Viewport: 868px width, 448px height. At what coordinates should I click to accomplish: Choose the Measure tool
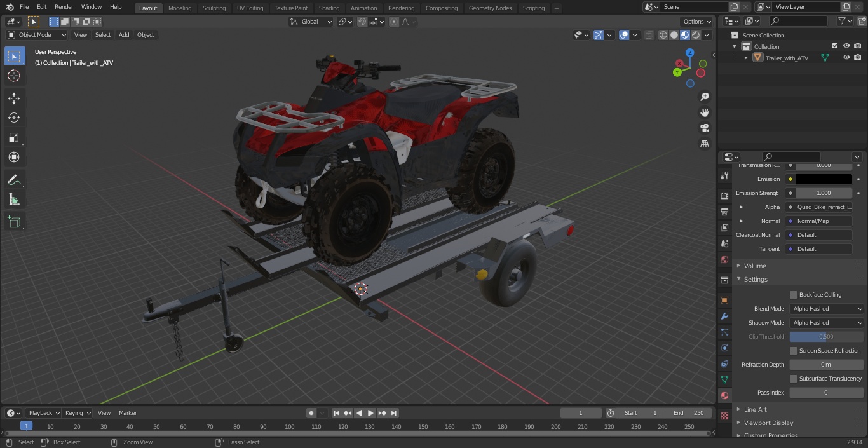click(x=14, y=200)
